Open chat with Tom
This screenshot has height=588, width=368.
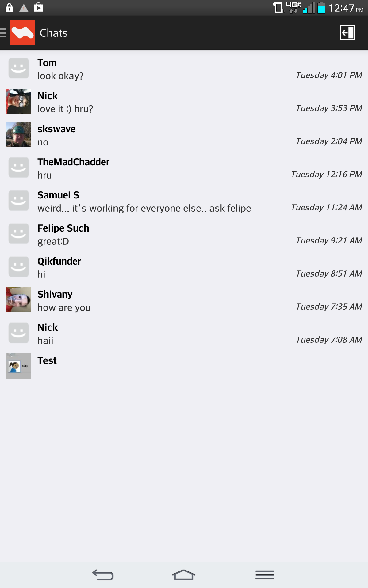(x=184, y=69)
